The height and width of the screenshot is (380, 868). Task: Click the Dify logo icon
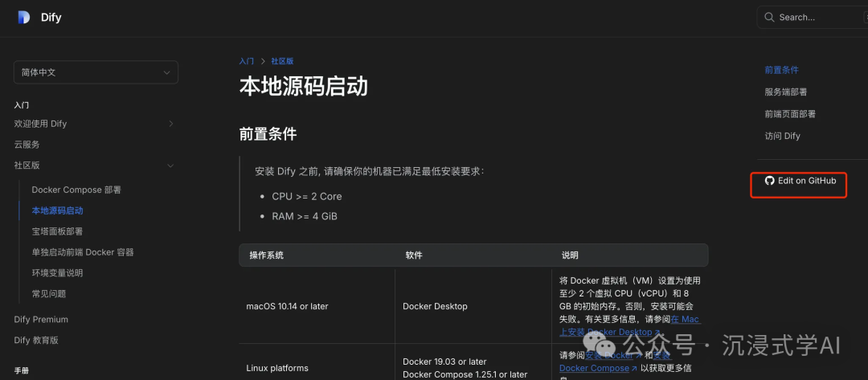(x=23, y=17)
